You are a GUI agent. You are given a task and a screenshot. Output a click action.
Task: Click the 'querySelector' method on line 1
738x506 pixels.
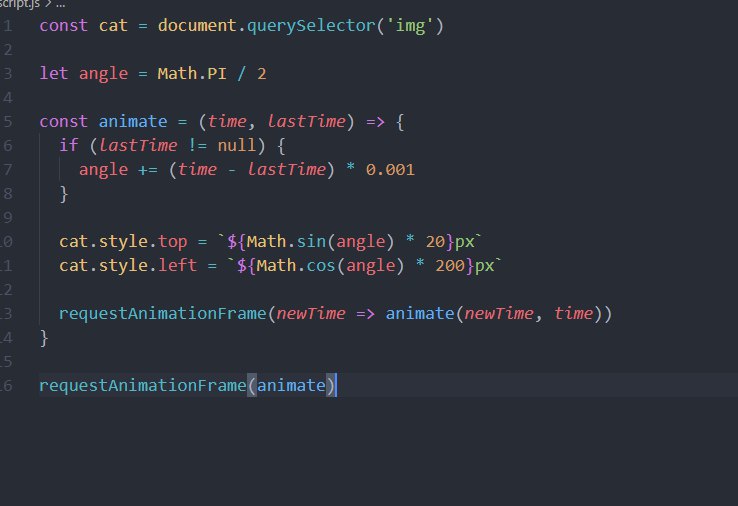311,25
